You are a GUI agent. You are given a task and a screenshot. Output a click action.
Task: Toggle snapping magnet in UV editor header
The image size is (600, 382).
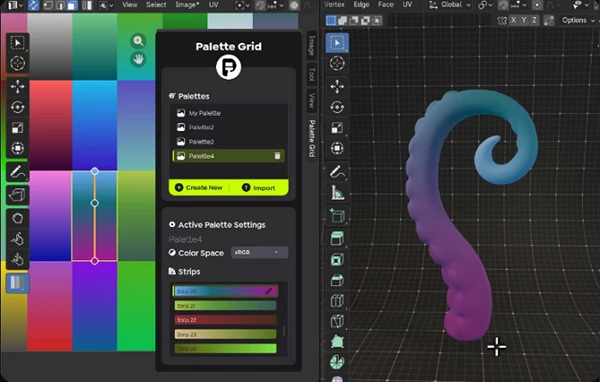click(261, 5)
